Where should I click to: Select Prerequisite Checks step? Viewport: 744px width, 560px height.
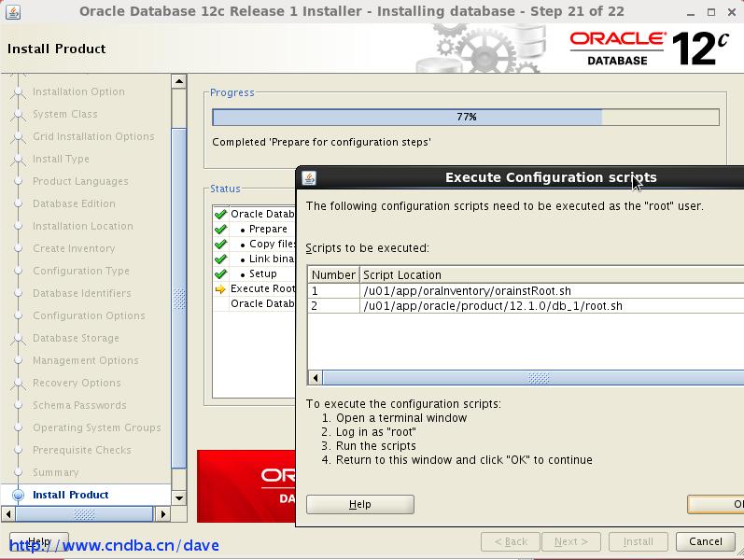82,450
